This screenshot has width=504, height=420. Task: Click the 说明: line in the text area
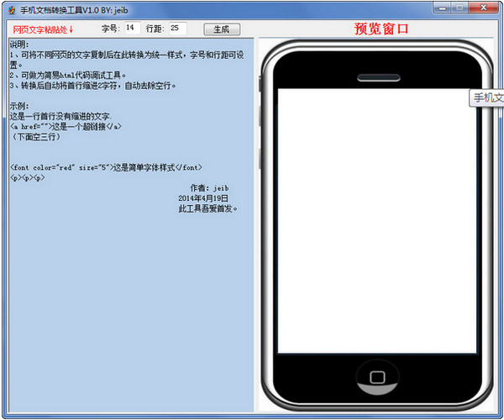(x=20, y=45)
